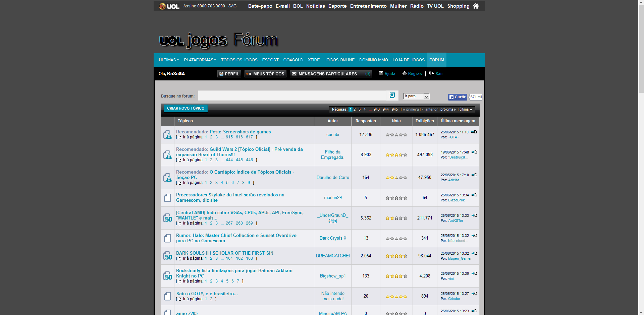Go to last post of Screenshots topic
The width and height of the screenshot is (644, 315).
point(474,132)
